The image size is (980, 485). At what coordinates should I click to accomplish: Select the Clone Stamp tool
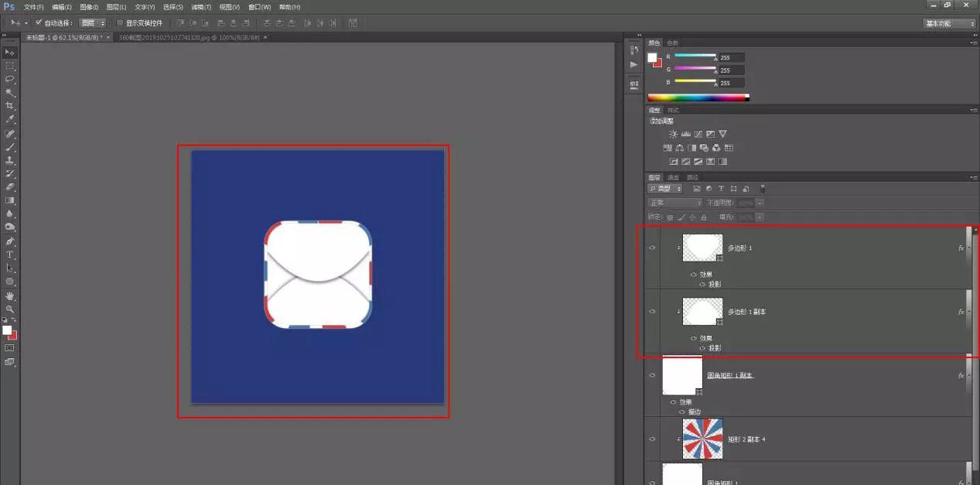tap(10, 160)
